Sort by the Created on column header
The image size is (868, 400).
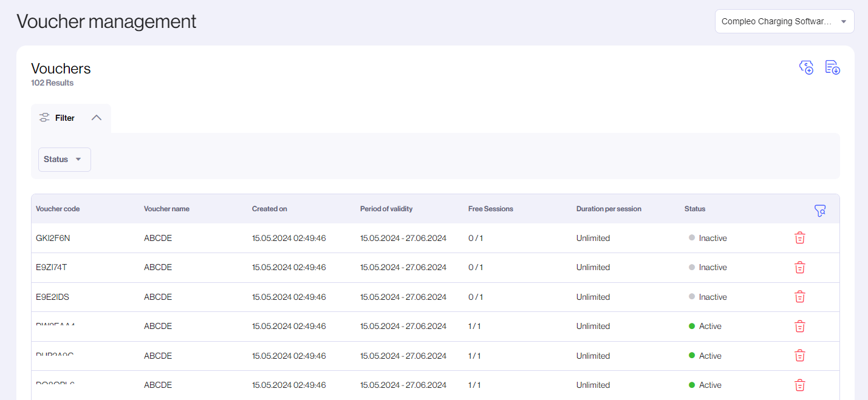coord(269,208)
